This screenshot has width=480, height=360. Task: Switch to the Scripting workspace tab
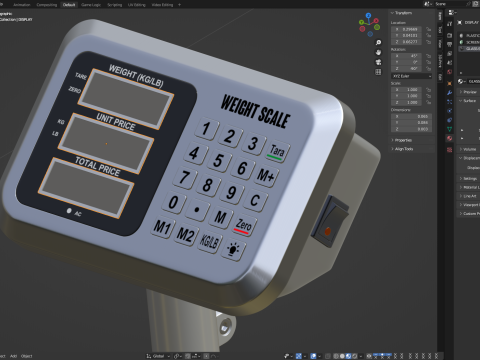(x=115, y=5)
